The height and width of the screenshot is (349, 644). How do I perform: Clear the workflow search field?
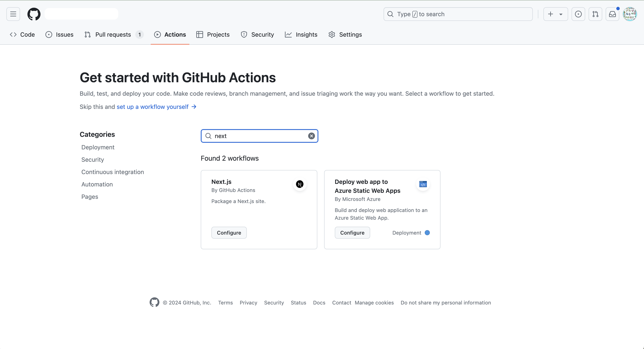[x=311, y=136]
